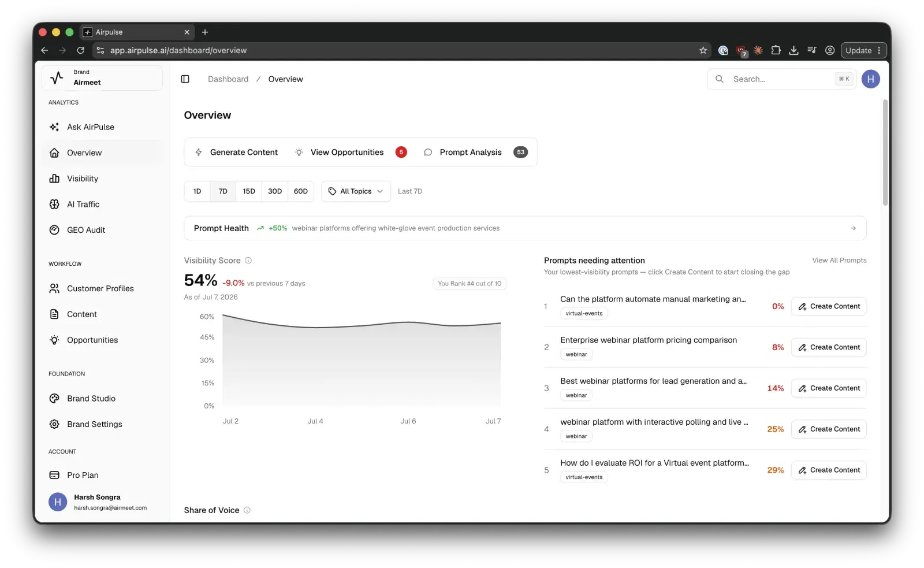The width and height of the screenshot is (924, 568).
Task: Create Content for ROI evaluation prompt
Action: coord(829,470)
